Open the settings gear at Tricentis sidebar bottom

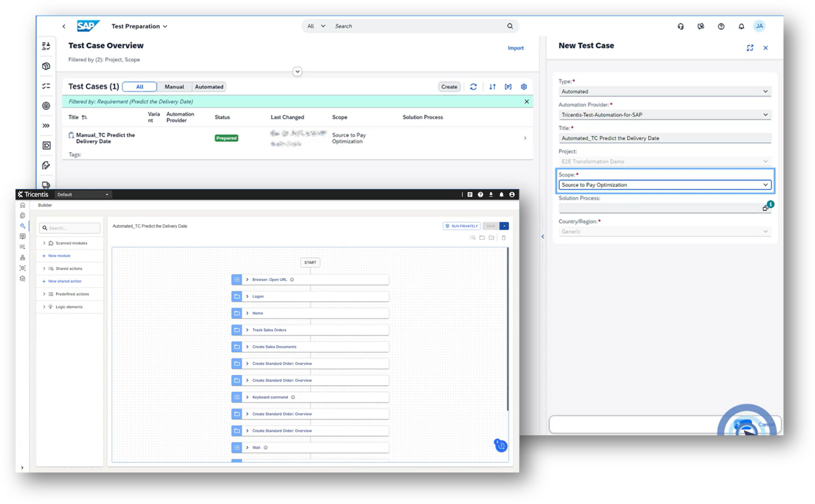click(23, 278)
